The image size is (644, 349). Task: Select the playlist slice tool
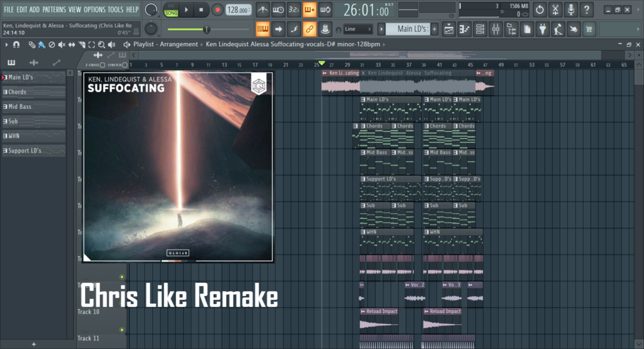coord(82,44)
